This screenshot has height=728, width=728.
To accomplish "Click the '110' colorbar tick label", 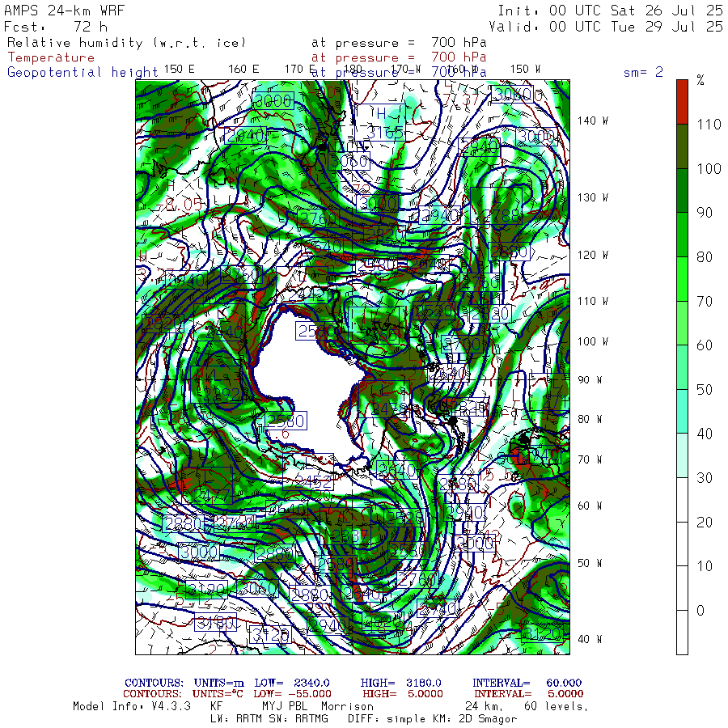I will click(x=709, y=124).
